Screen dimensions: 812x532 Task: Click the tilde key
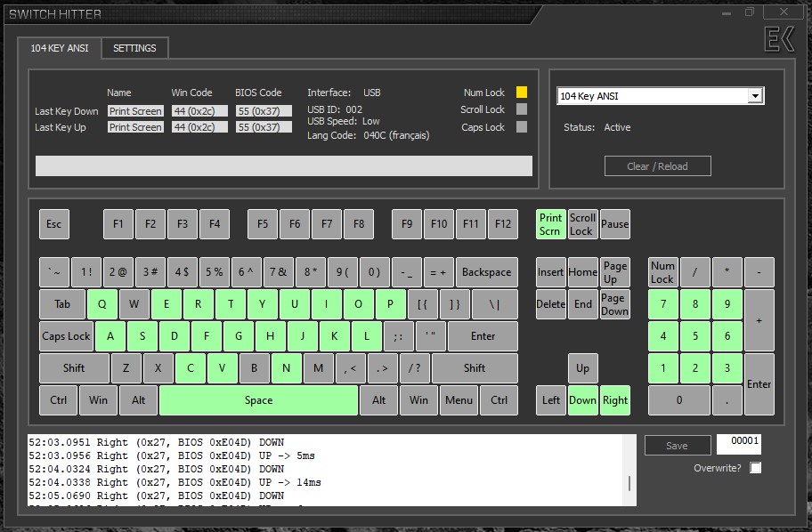click(53, 272)
